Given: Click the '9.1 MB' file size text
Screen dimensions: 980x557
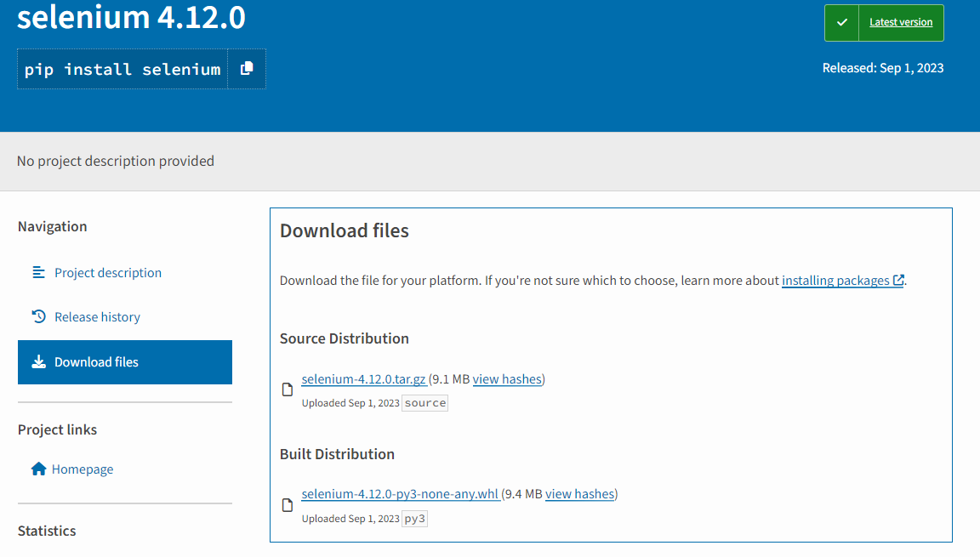Looking at the screenshot, I should [451, 379].
